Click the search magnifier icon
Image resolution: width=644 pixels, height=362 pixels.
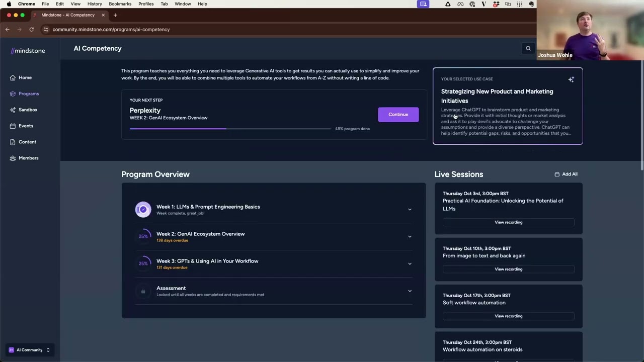tap(528, 48)
